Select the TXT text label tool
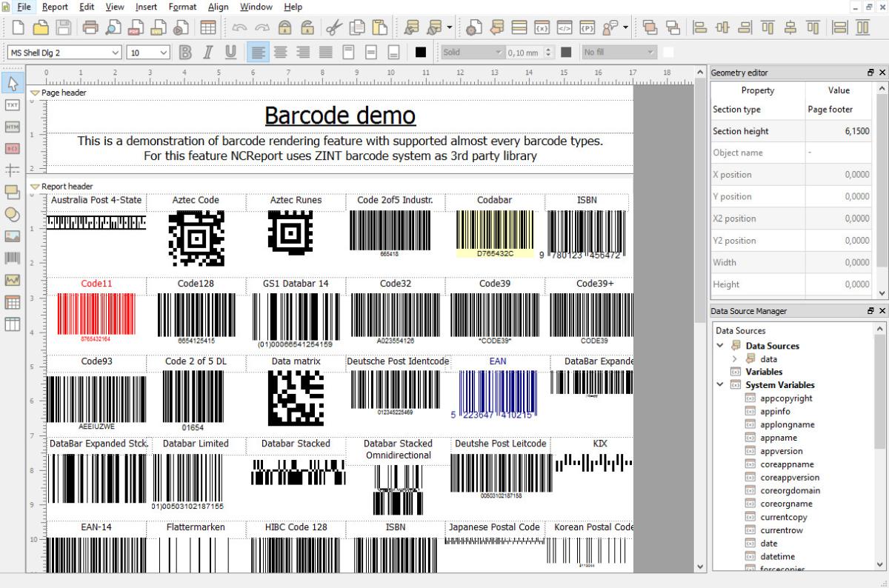The width and height of the screenshot is (889, 588). pyautogui.click(x=12, y=105)
